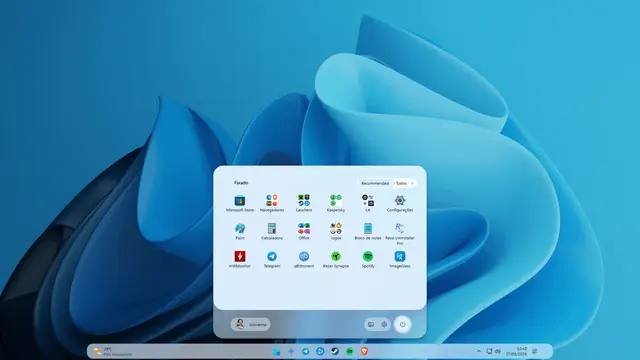Open Microsoft Store from pinned apps
Screen dimensions: 640x360
[240, 203]
